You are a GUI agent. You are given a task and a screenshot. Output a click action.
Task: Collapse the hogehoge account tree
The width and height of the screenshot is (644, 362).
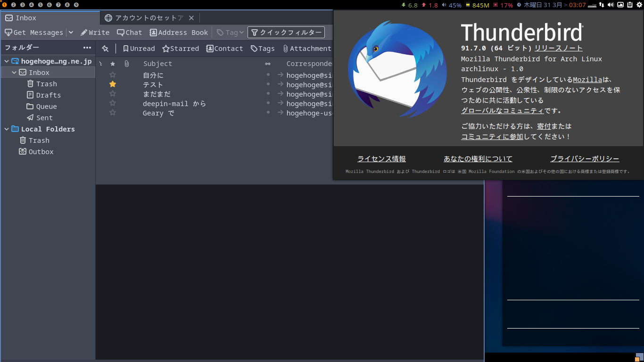point(7,61)
